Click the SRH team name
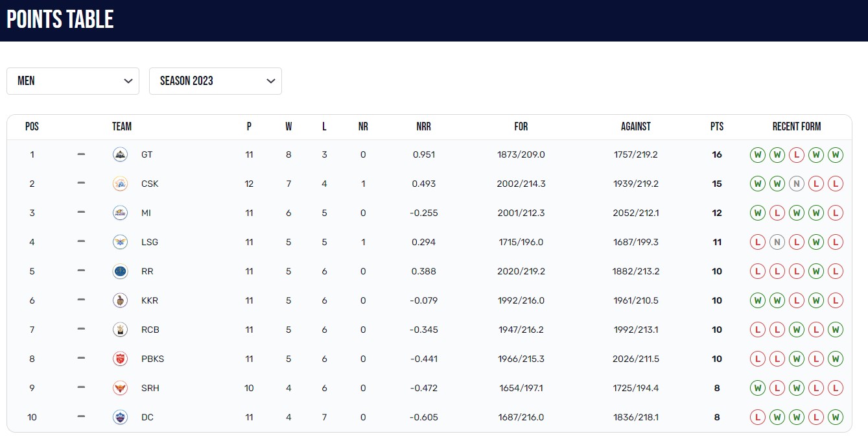This screenshot has height=445, width=868. [150, 388]
